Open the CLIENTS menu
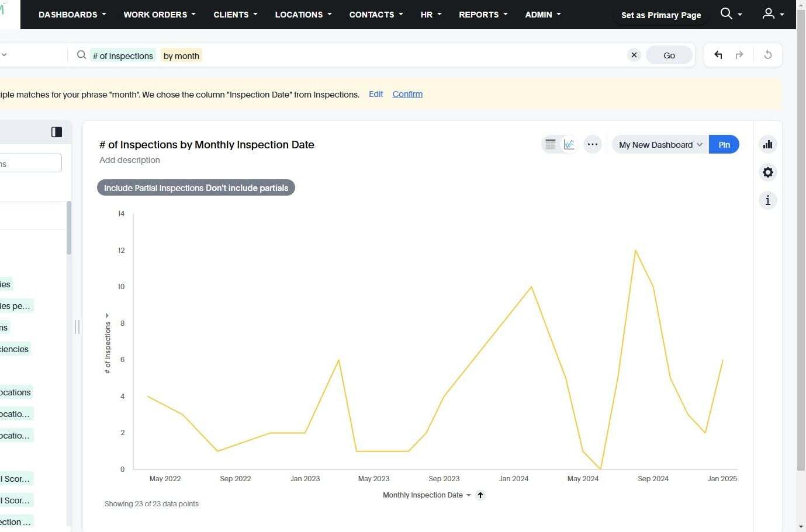806x532 pixels. point(236,15)
